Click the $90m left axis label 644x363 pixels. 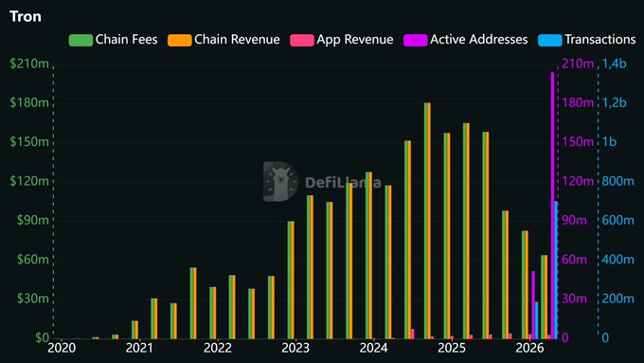click(x=33, y=220)
